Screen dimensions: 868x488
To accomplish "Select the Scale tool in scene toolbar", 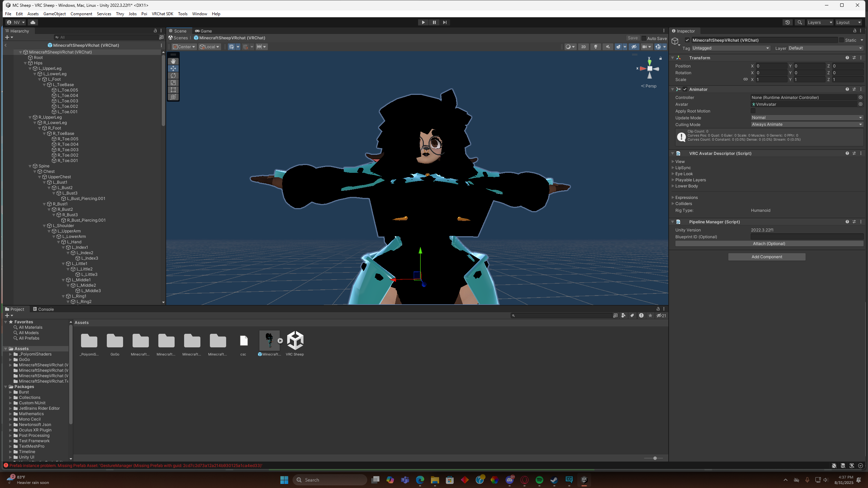I will 173,83.
